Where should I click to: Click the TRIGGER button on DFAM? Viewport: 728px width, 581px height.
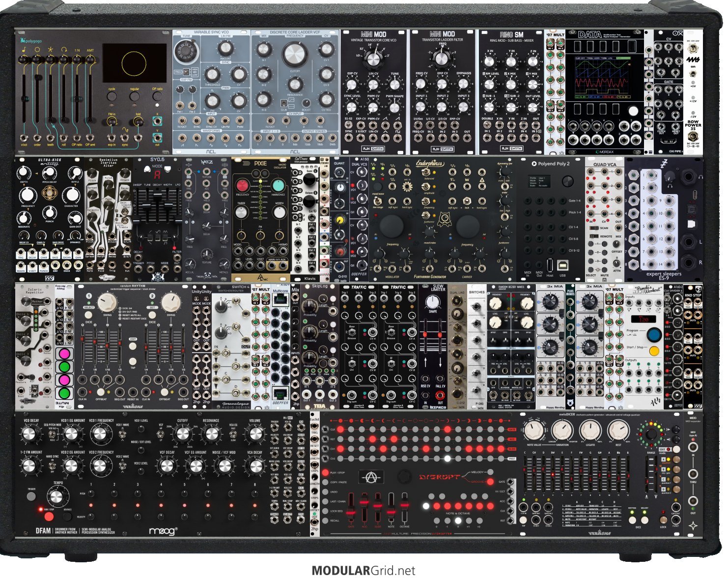pos(32,497)
